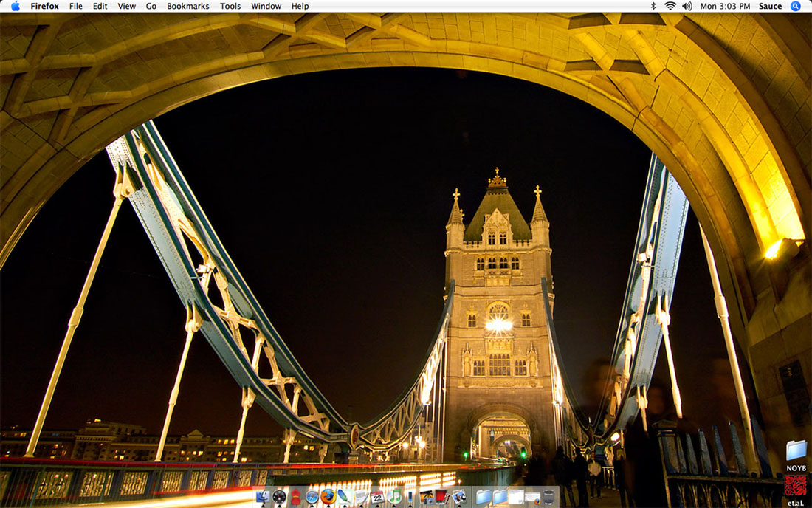Launch Firefox from the dock
This screenshot has height=508, width=812.
coord(328,497)
